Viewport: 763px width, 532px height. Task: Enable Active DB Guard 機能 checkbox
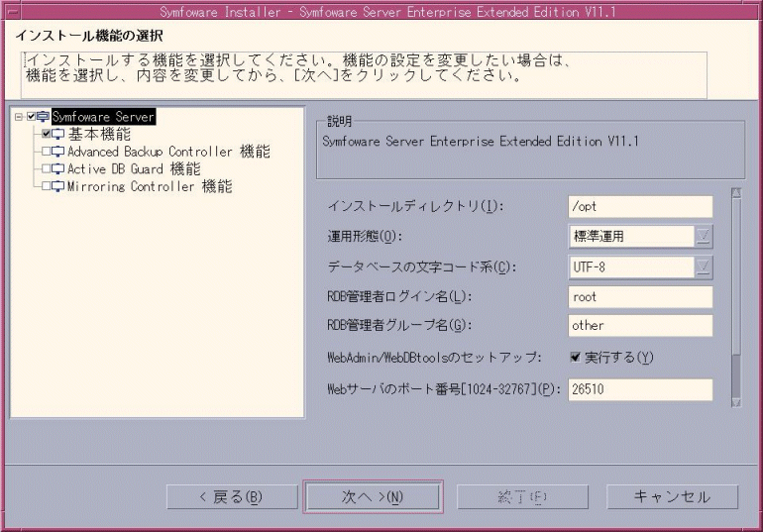point(47,168)
